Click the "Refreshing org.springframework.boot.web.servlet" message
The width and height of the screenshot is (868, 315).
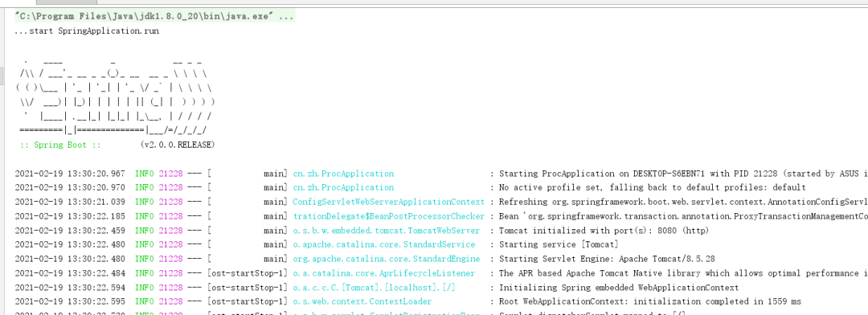tap(683, 202)
